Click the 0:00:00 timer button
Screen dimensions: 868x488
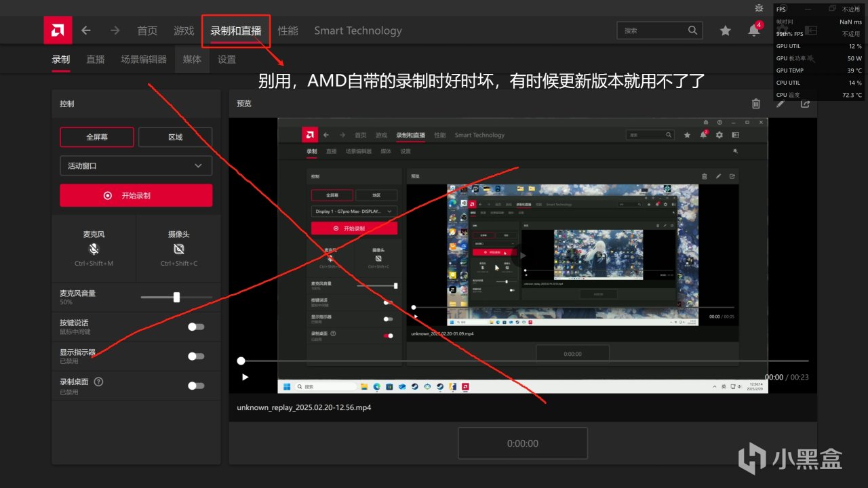coord(523,443)
